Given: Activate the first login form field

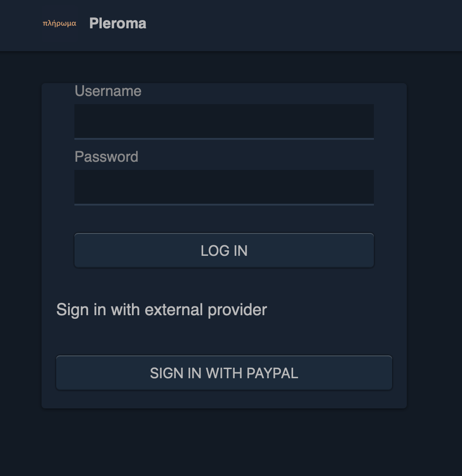Looking at the screenshot, I should [x=224, y=121].
